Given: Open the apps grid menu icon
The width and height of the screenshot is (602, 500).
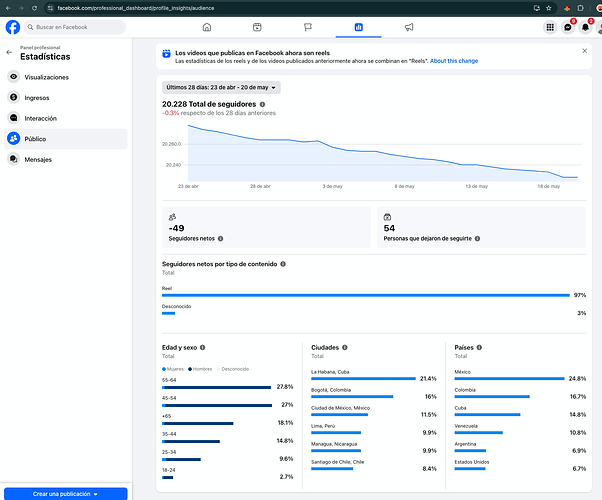Looking at the screenshot, I should pyautogui.click(x=550, y=27).
